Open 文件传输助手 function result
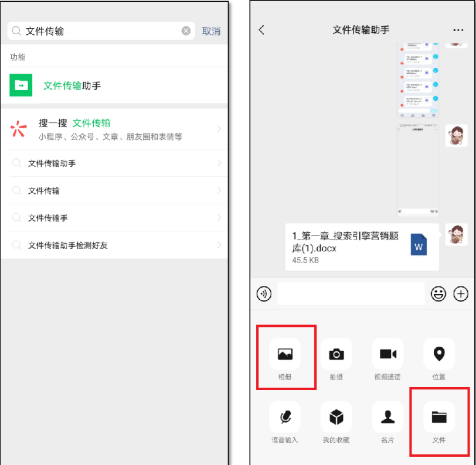The width and height of the screenshot is (476, 465). [x=114, y=86]
